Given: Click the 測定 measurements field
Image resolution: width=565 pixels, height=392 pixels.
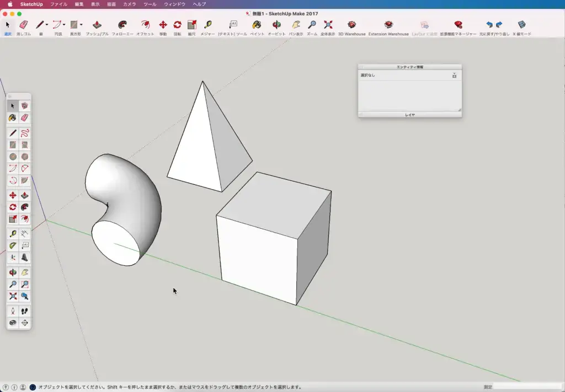Looking at the screenshot, I should coord(528,388).
